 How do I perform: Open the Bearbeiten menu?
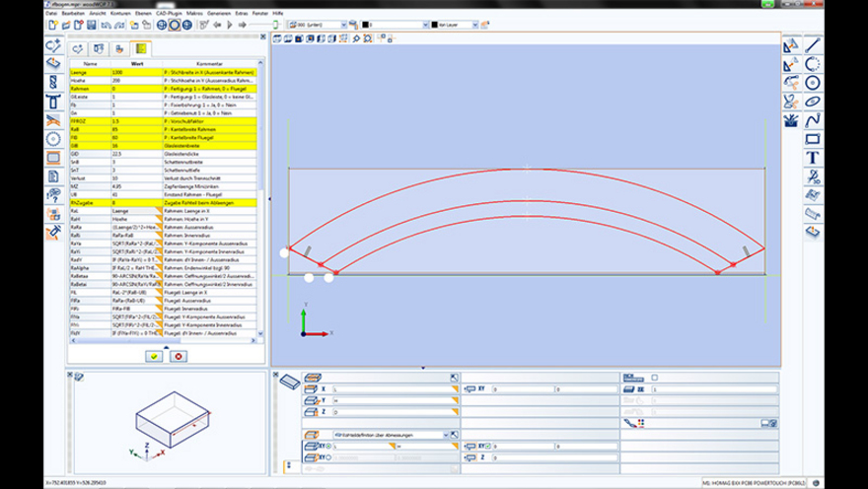click(73, 13)
